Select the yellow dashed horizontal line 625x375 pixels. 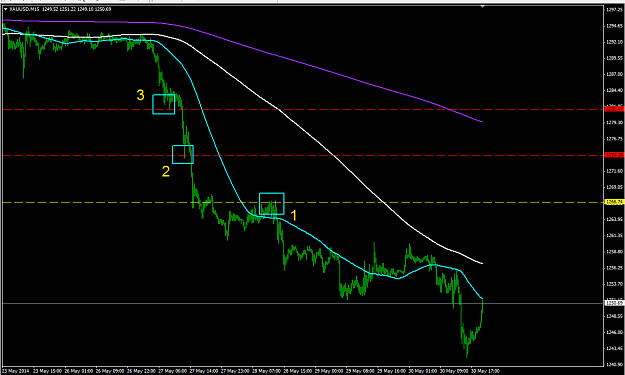tap(303, 202)
